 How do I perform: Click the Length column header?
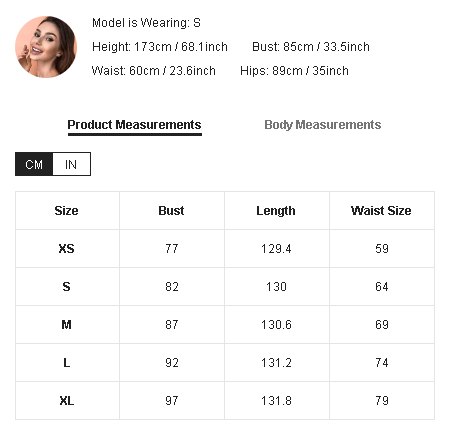pos(276,211)
